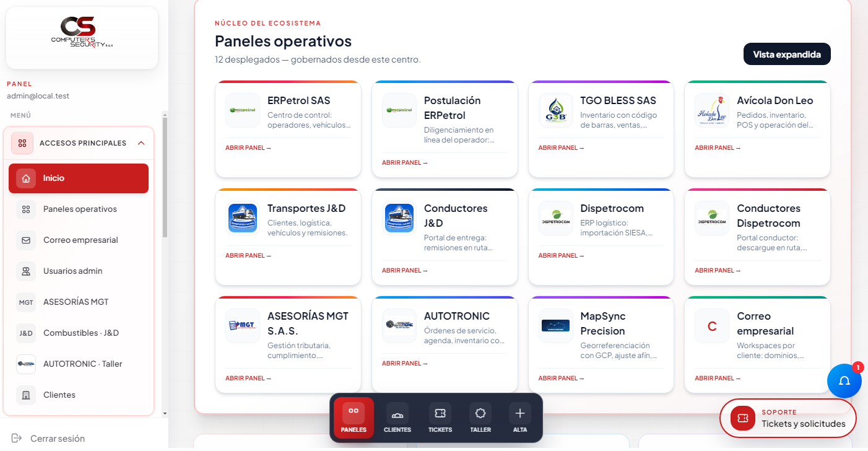
Task: Open Combustibles · J&D sidebar item
Action: 79,333
